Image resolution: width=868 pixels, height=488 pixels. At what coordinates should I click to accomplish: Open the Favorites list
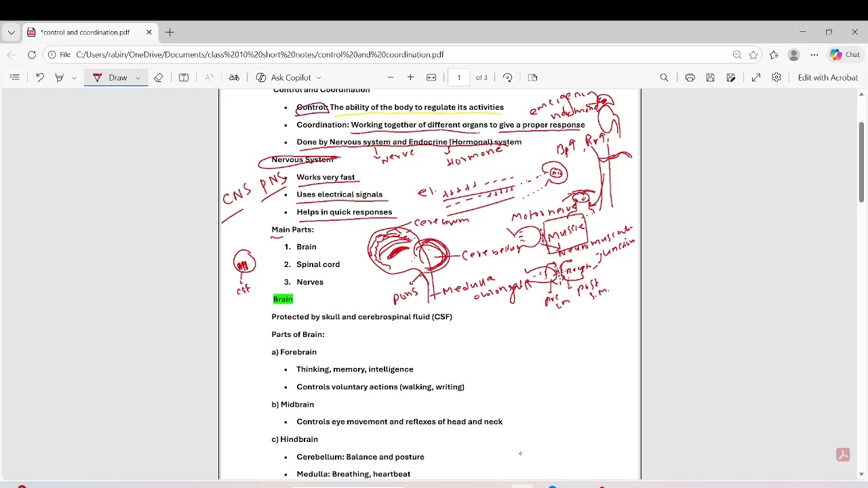click(774, 55)
